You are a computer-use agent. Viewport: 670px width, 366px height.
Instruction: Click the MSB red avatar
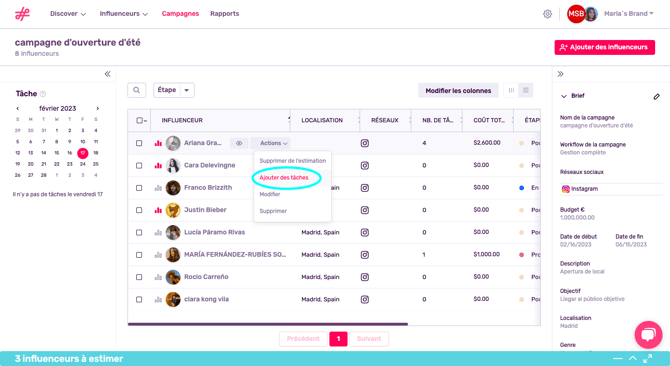tap(576, 14)
